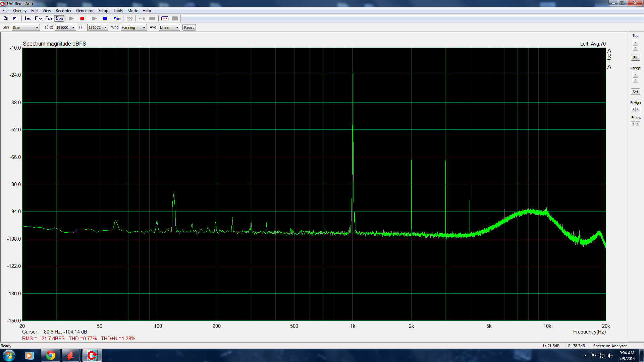Click the grayed striped overlay icon
The height and width of the screenshot is (362, 644).
pos(130,18)
